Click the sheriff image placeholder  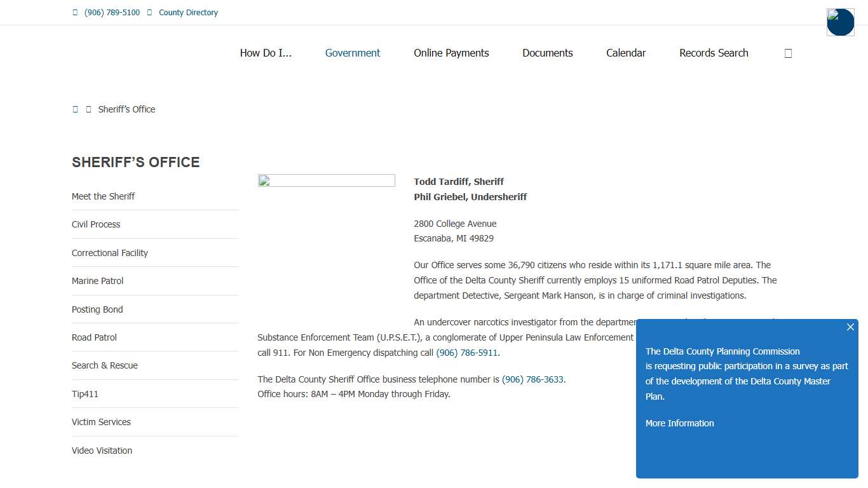click(326, 181)
